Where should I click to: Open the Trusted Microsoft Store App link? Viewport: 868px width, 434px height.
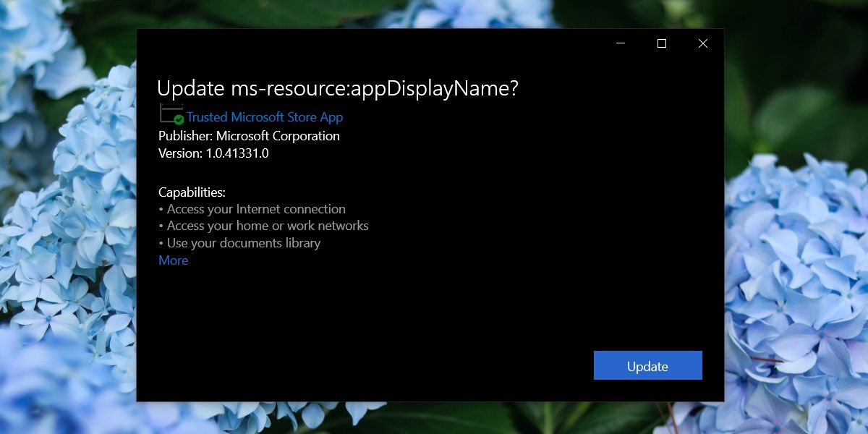pos(265,117)
